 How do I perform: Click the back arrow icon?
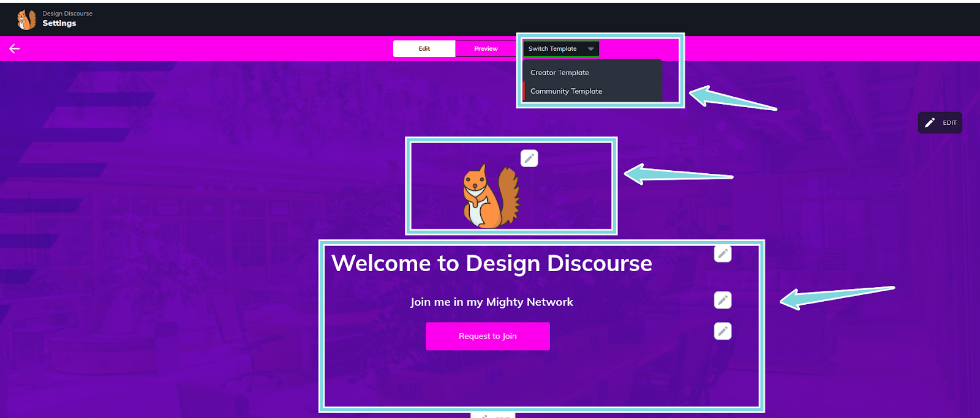pyautogui.click(x=15, y=49)
